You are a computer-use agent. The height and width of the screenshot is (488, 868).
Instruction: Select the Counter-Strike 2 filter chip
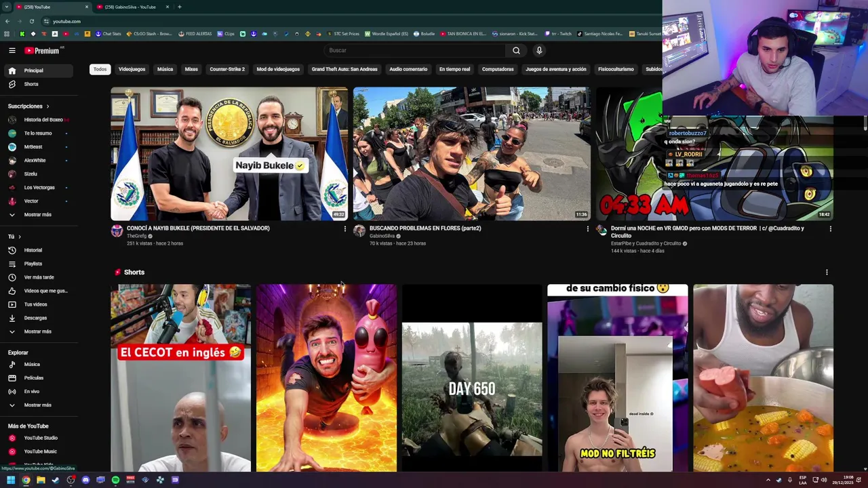point(227,69)
